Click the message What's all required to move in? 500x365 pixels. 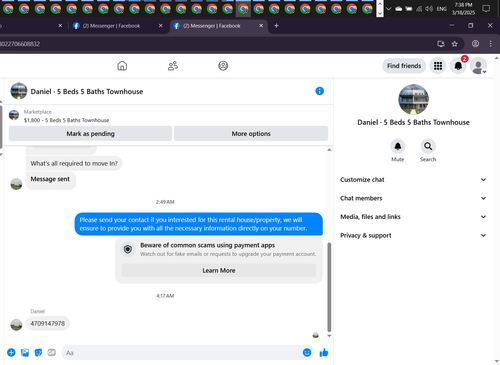[x=74, y=163]
